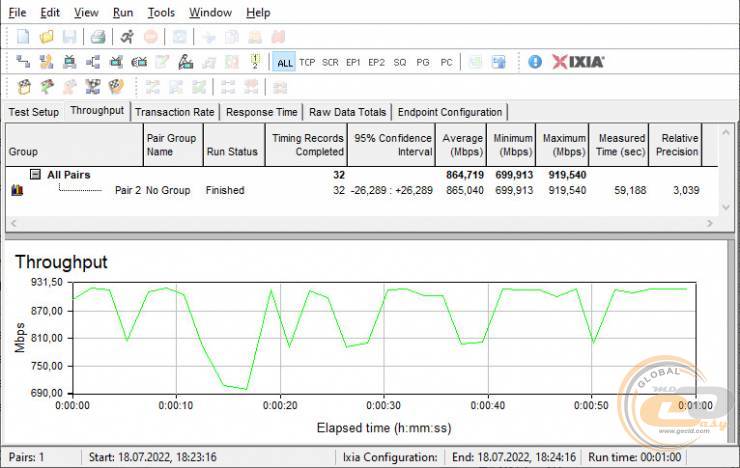Toggle the PC filter button
740x468 pixels.
point(446,62)
